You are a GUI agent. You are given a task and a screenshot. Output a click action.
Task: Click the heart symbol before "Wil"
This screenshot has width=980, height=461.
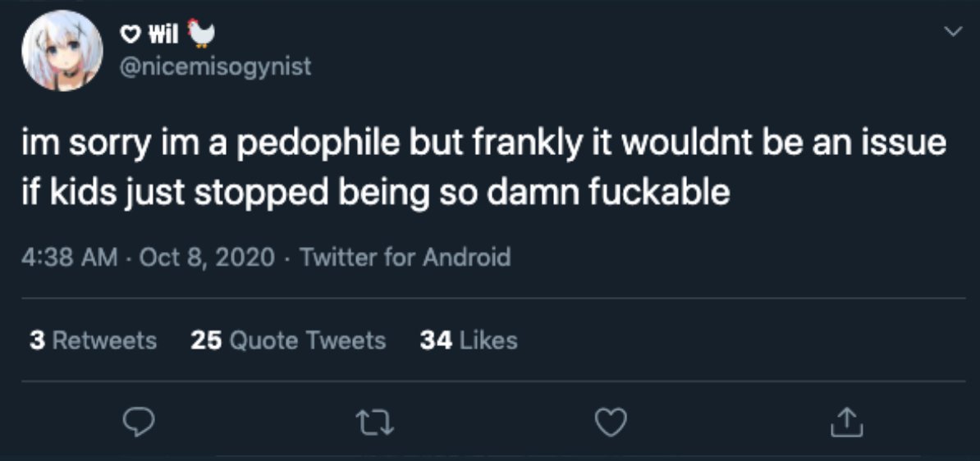[x=131, y=34]
